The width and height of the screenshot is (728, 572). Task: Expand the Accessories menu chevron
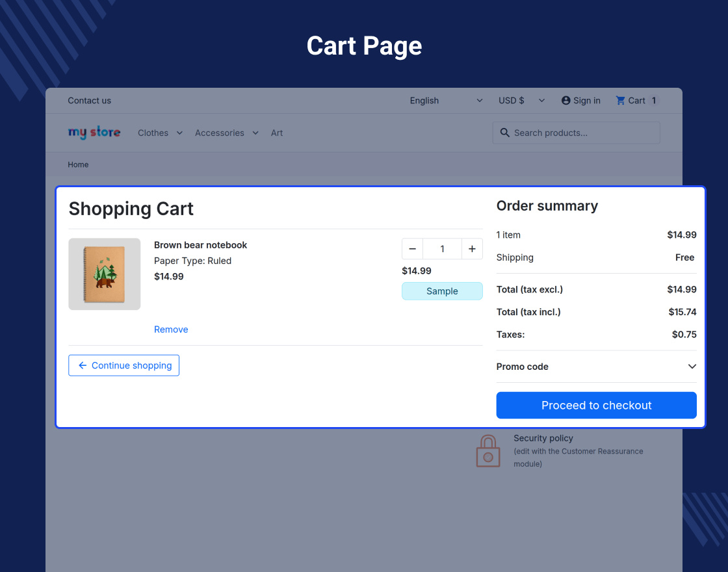pyautogui.click(x=255, y=133)
